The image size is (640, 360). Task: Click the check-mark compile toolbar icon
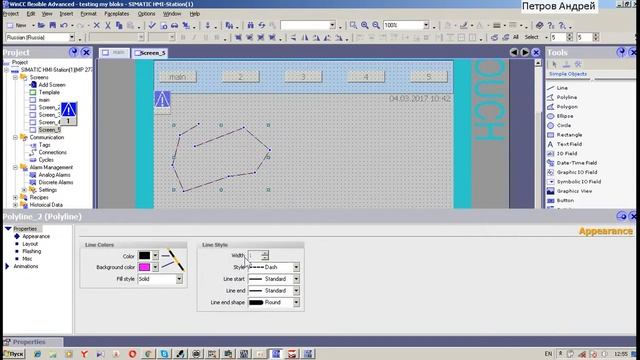point(152,25)
